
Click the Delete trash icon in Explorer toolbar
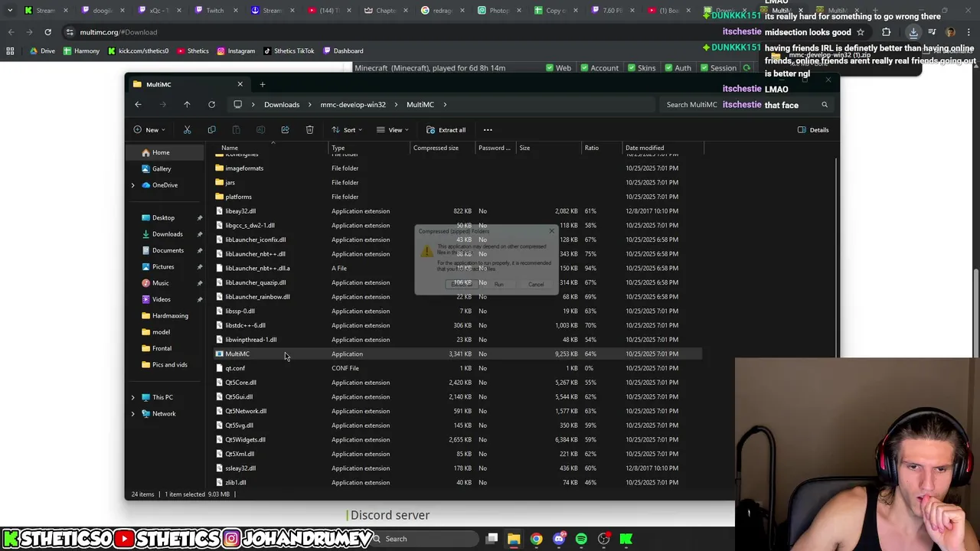[309, 130]
